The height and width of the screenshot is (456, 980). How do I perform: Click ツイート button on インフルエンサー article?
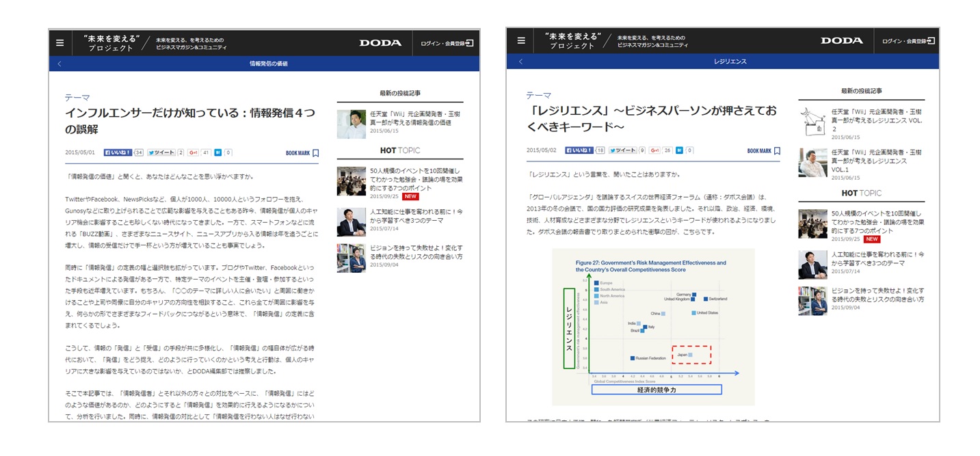pos(161,152)
